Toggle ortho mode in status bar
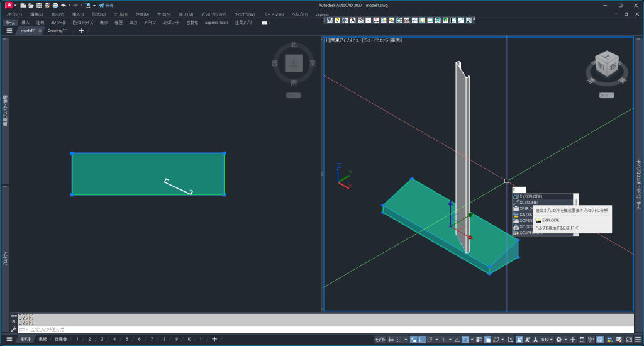Viewport: 644px width, 346px height. (x=421, y=340)
